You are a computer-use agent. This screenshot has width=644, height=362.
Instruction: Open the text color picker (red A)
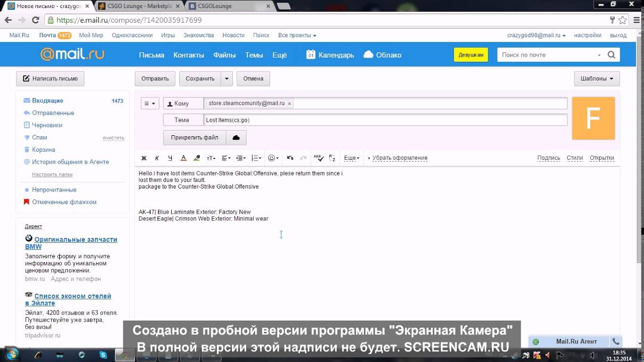coord(184,158)
